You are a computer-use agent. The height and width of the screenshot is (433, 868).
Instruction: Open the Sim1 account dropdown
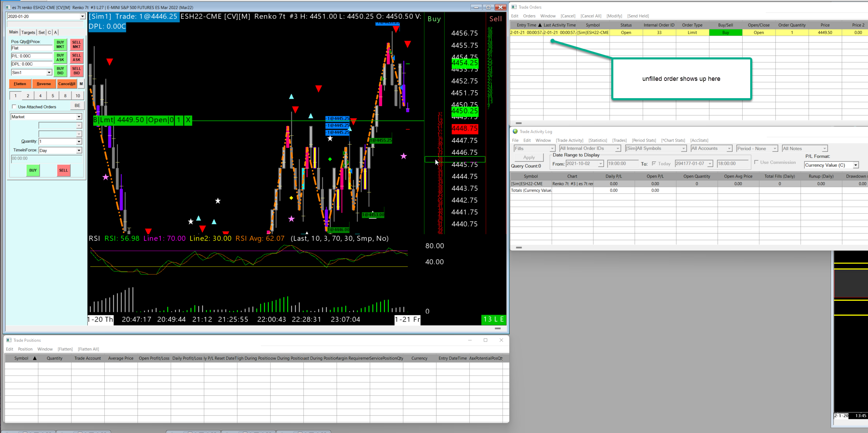point(49,73)
